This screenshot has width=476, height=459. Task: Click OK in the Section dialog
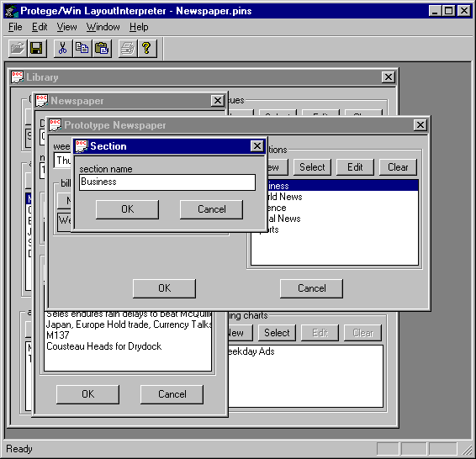tap(127, 209)
